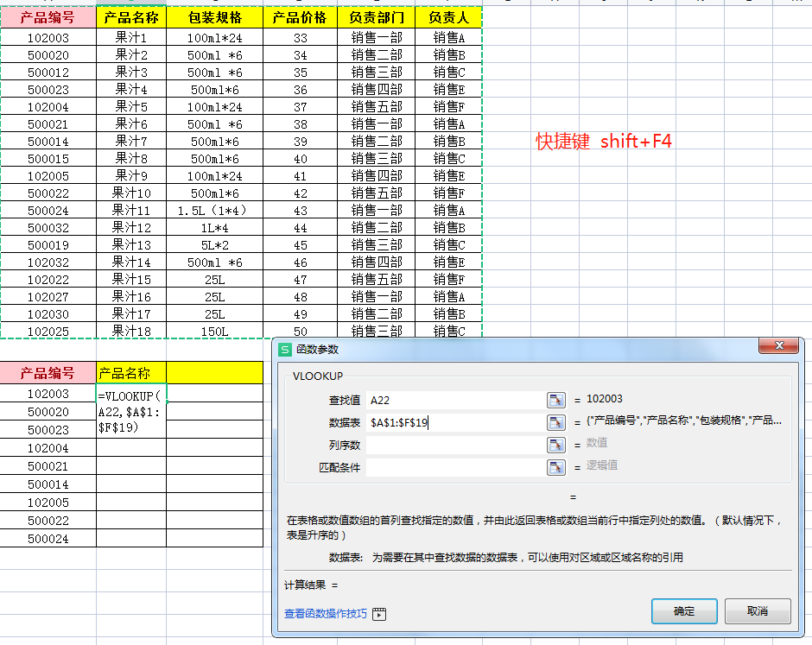Select the 负责部门 header cell
This screenshot has width=812, height=645.
coord(376,17)
